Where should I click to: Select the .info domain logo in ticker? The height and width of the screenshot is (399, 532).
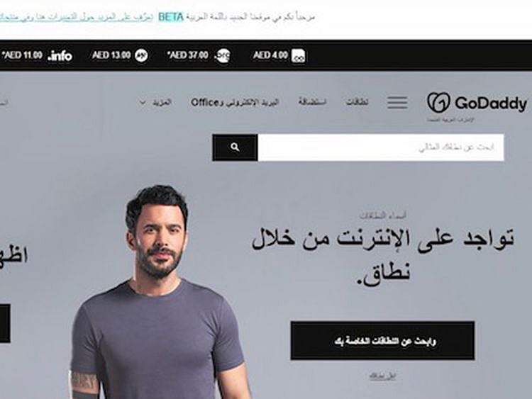pos(60,55)
